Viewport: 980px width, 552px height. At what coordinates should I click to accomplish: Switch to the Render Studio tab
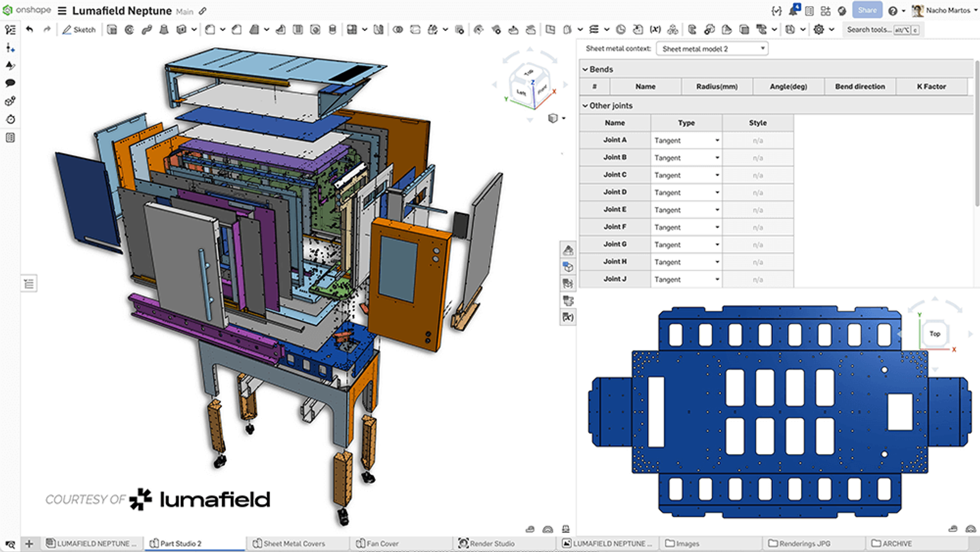pos(493,543)
